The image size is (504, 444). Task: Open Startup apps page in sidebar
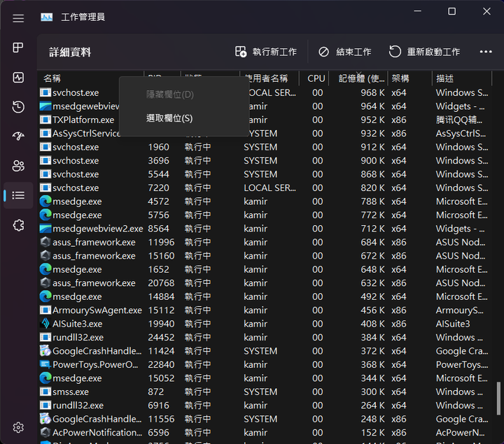coord(18,136)
